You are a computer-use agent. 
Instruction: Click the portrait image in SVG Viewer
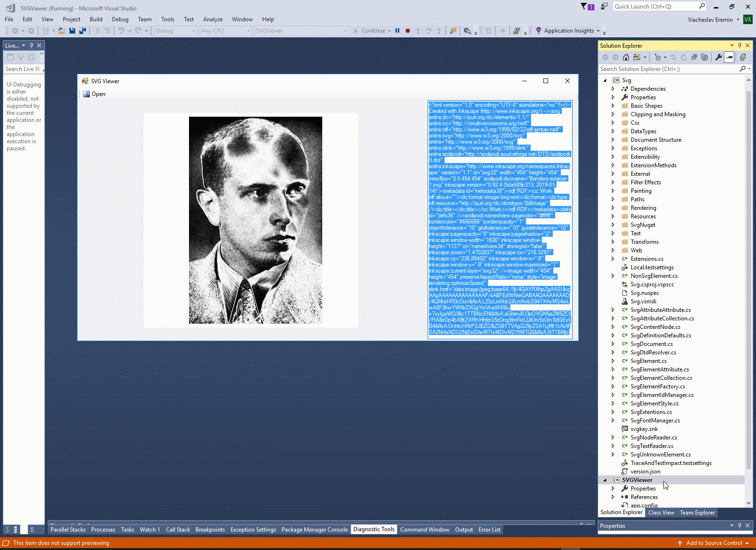[256, 220]
